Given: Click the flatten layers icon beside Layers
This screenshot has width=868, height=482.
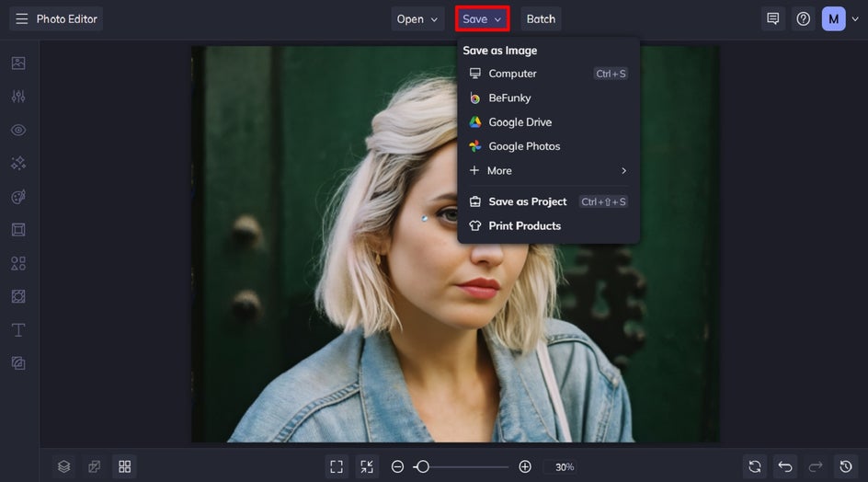Looking at the screenshot, I should tap(94, 466).
